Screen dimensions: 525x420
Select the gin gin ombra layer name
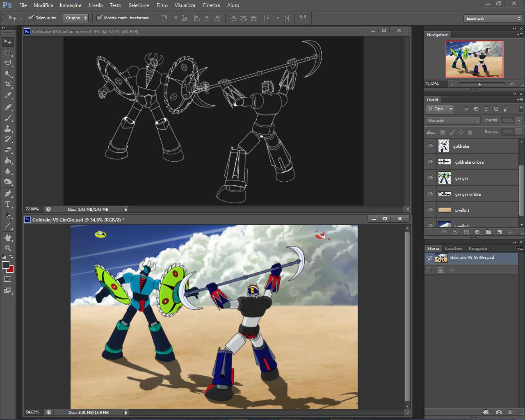(468, 194)
